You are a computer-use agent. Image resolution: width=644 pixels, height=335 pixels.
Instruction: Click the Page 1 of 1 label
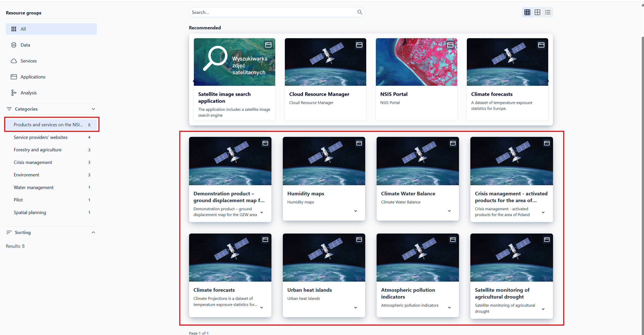click(x=199, y=333)
